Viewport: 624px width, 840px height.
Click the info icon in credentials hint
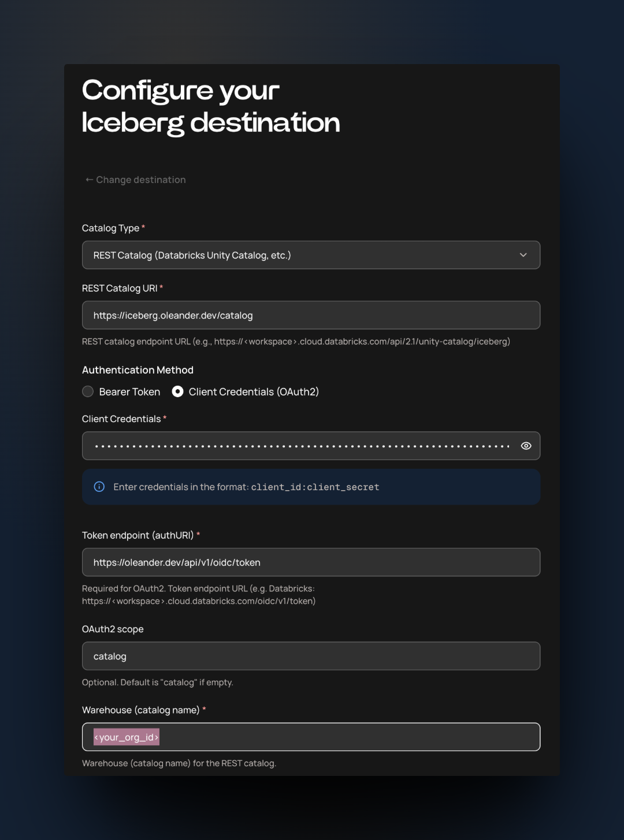click(x=99, y=487)
